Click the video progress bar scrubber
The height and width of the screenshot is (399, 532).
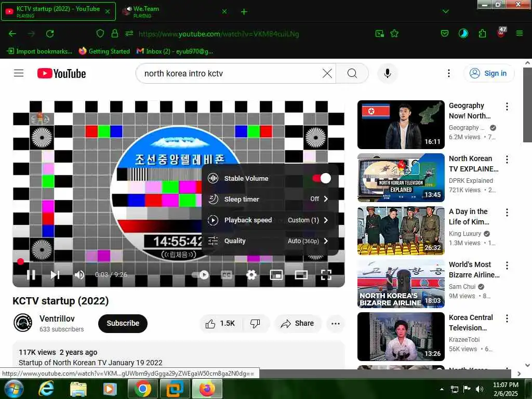click(x=20, y=261)
